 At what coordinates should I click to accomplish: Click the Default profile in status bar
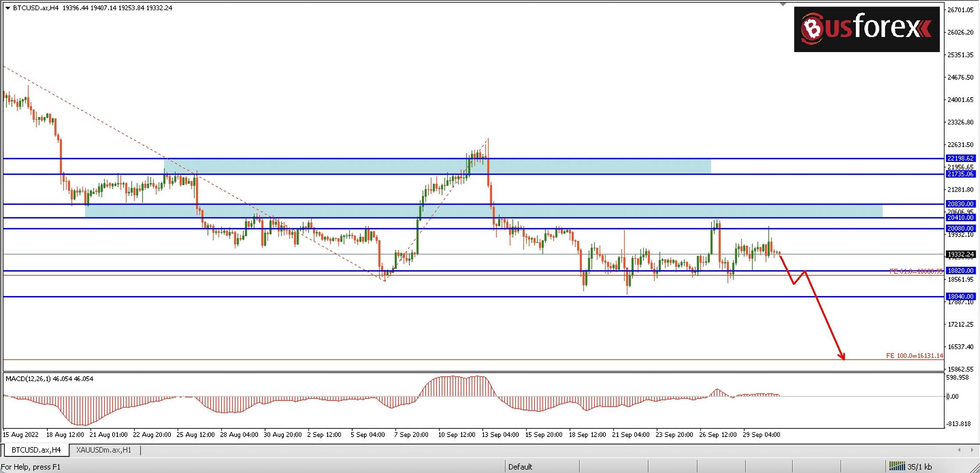coord(520,466)
